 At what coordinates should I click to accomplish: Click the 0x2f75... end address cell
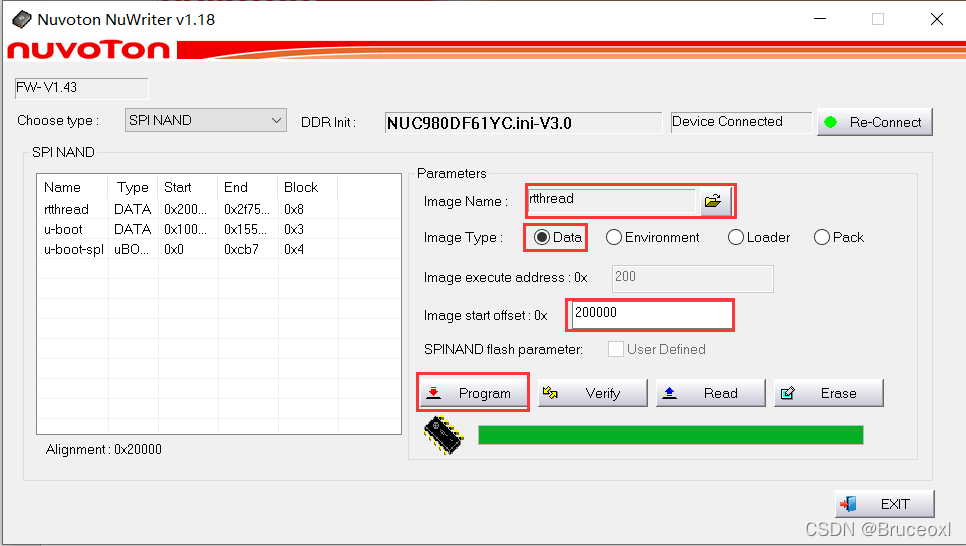pyautogui.click(x=247, y=210)
